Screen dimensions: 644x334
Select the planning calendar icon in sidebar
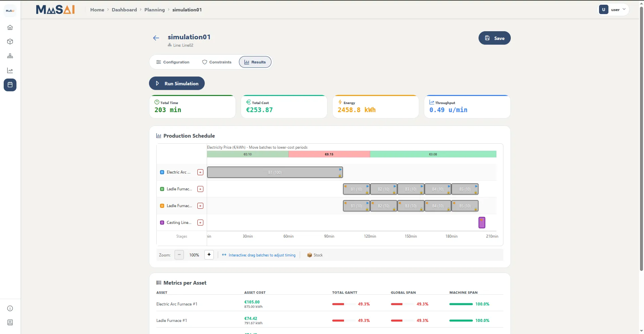pyautogui.click(x=10, y=85)
